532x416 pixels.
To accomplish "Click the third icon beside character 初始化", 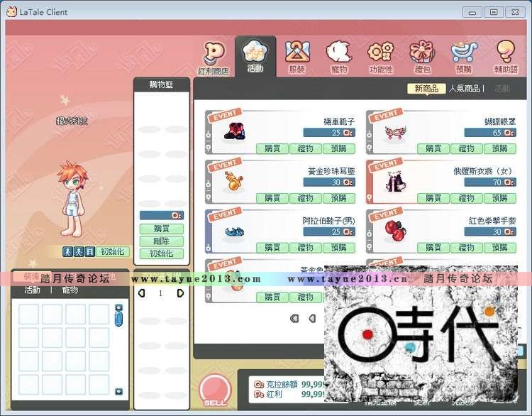I will 89,251.
